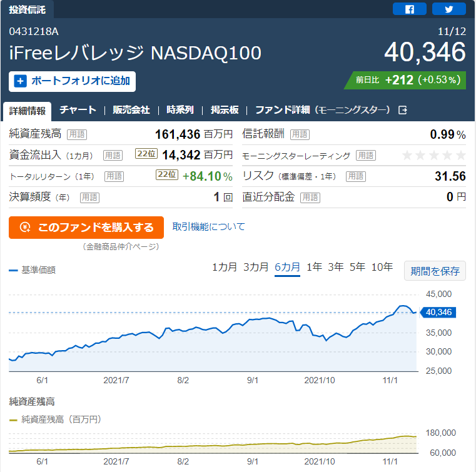The width and height of the screenshot is (476, 472).
Task: Select 1年 chart period
Action: click(314, 267)
